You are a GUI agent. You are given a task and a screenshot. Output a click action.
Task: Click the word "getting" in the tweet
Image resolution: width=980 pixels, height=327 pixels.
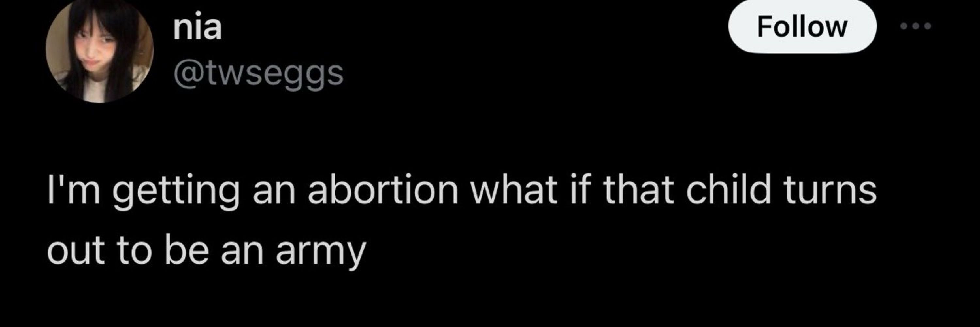coord(176,192)
